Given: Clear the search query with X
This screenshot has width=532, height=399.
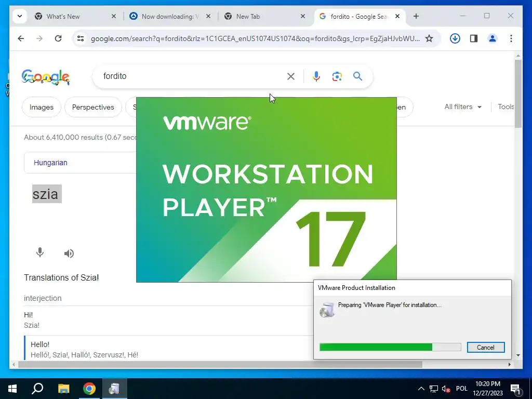Looking at the screenshot, I should tap(291, 76).
